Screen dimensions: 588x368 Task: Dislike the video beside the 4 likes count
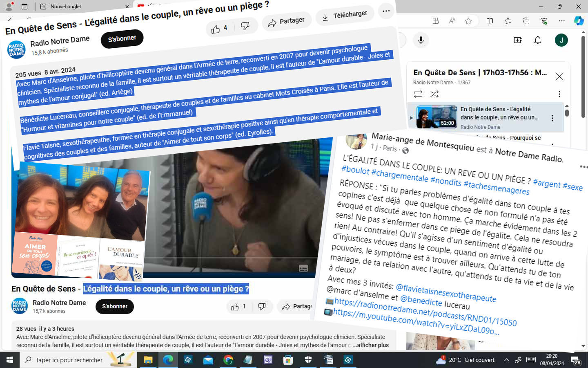point(245,26)
